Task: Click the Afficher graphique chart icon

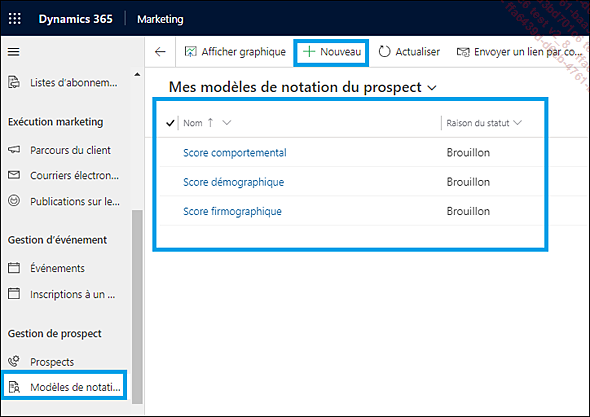Action: [x=191, y=52]
